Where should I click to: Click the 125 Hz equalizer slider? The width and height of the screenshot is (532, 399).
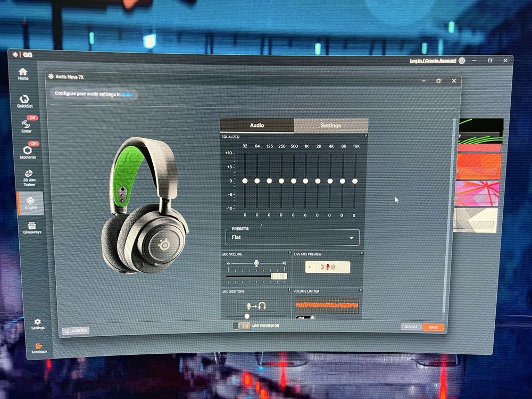(x=269, y=181)
